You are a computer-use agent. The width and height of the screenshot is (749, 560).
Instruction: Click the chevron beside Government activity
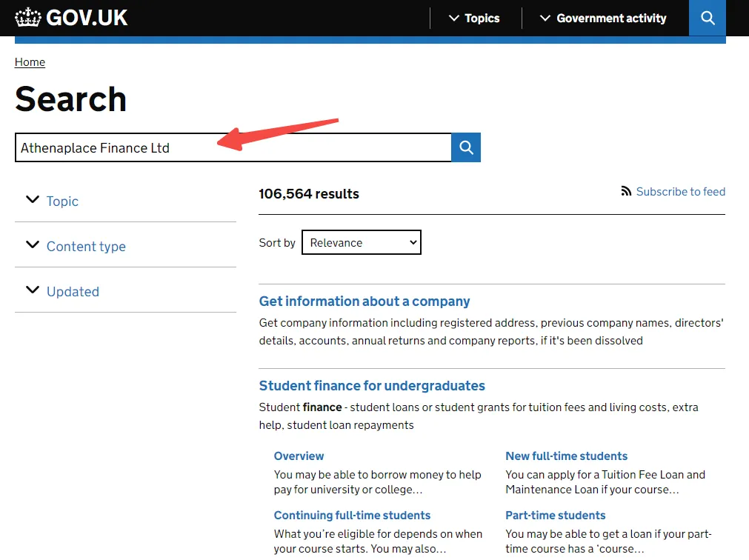tap(545, 18)
